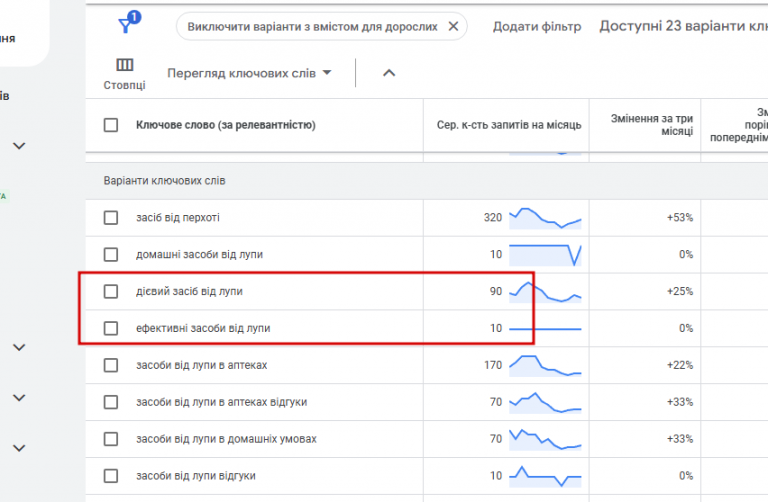The image size is (768, 502).
Task: Sort by Змінення за три місяці column
Action: pyautogui.click(x=652, y=125)
